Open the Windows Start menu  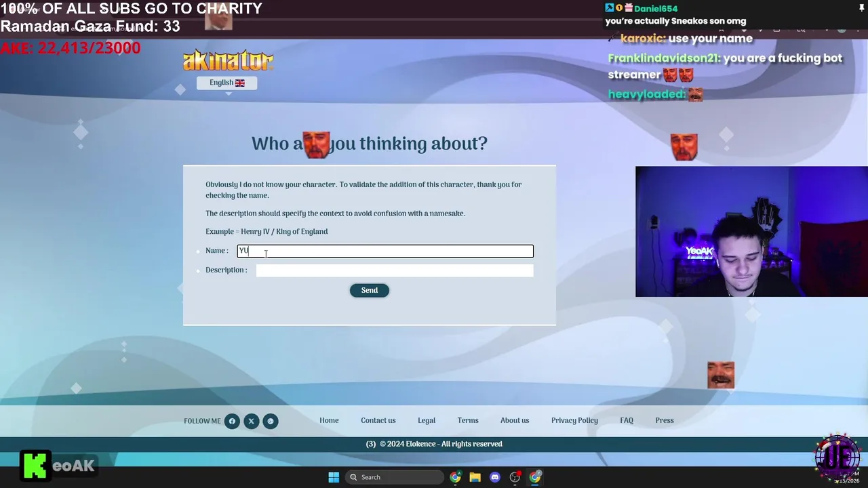[334, 477]
